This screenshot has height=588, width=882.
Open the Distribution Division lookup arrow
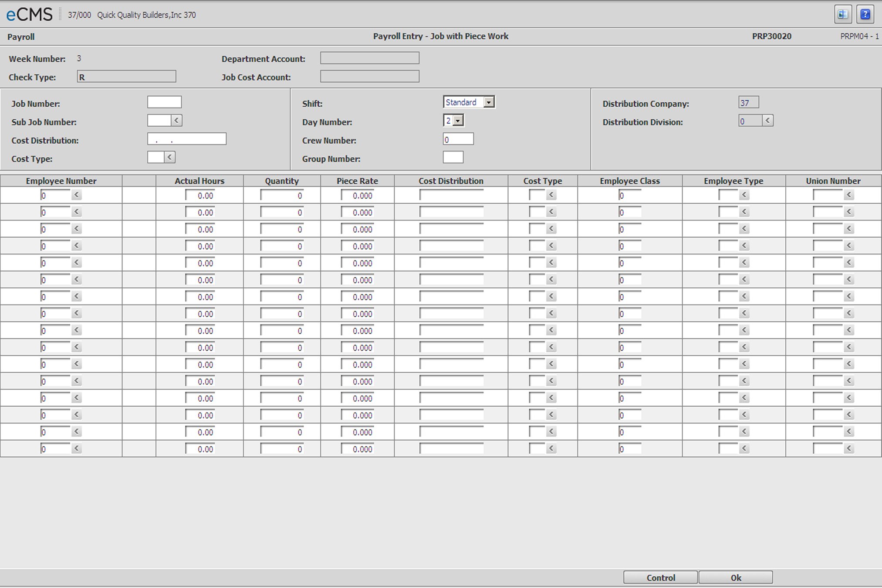click(767, 121)
